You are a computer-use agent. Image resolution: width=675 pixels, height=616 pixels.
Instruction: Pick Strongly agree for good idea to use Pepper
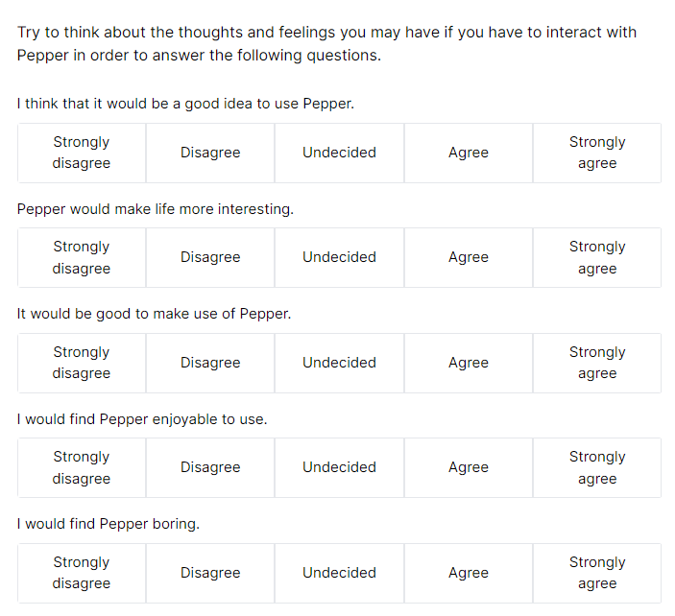pyautogui.click(x=597, y=153)
